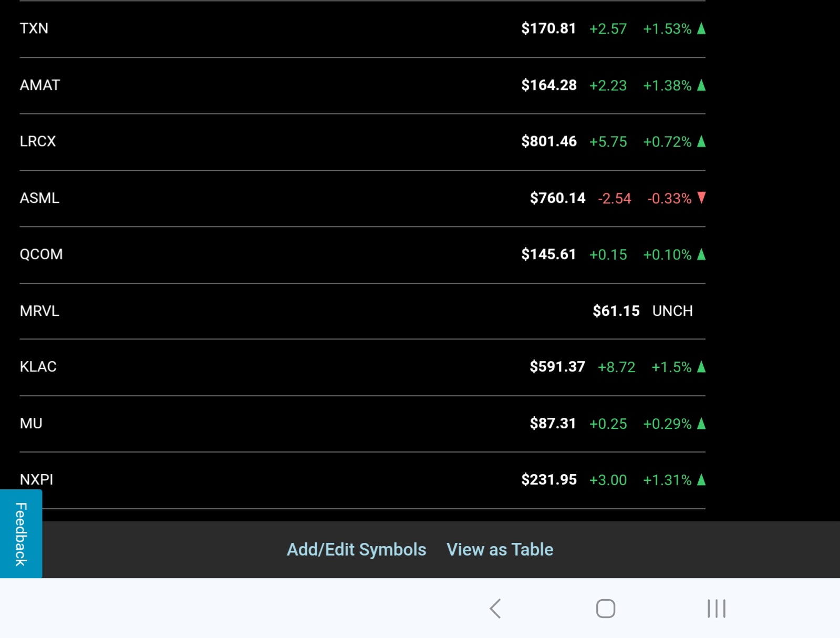Screen dimensions: 840x638
Task: Click the AMAT price $164.28
Action: point(549,85)
